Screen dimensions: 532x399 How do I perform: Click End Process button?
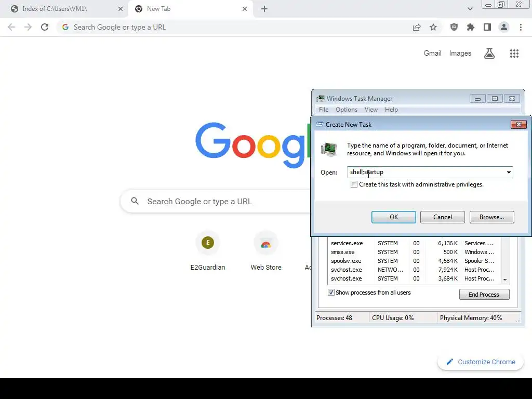click(x=484, y=295)
